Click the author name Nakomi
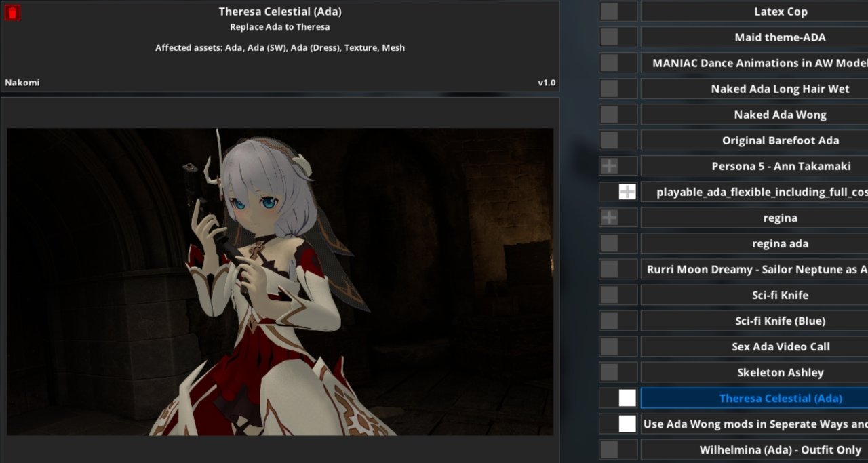Viewport: 868px width, 463px height. 22,83
